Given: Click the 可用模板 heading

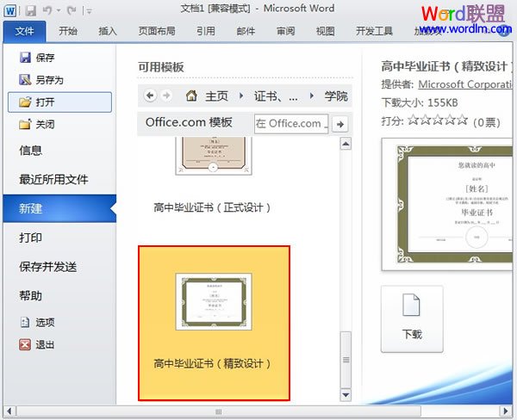Looking at the screenshot, I should click(161, 67).
